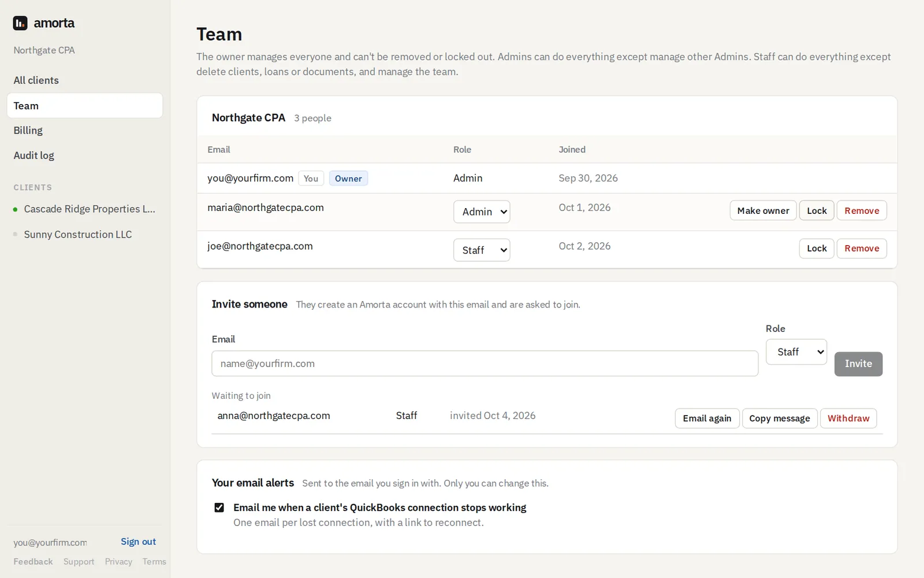The height and width of the screenshot is (578, 924).
Task: Open the Feedback link
Action: (33, 562)
